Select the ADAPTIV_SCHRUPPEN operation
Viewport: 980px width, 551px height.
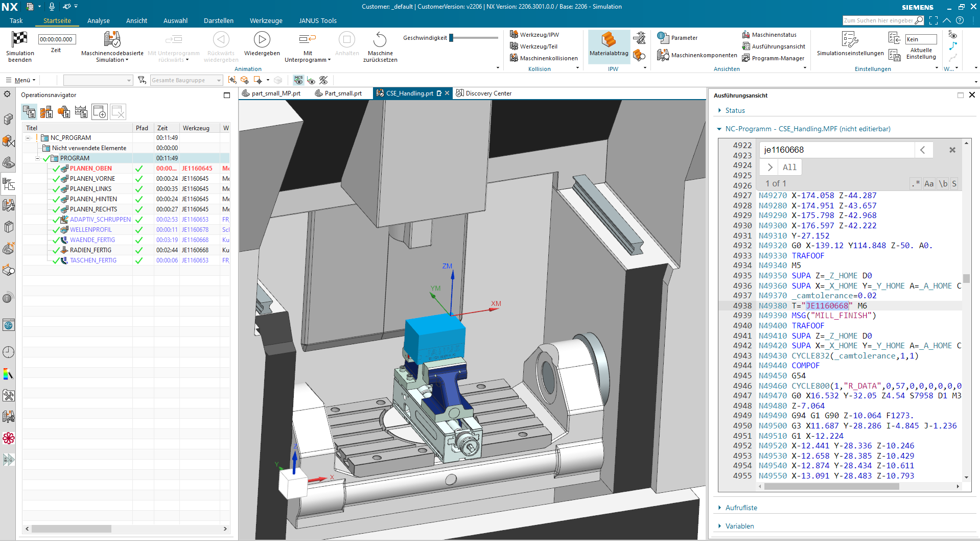100,220
